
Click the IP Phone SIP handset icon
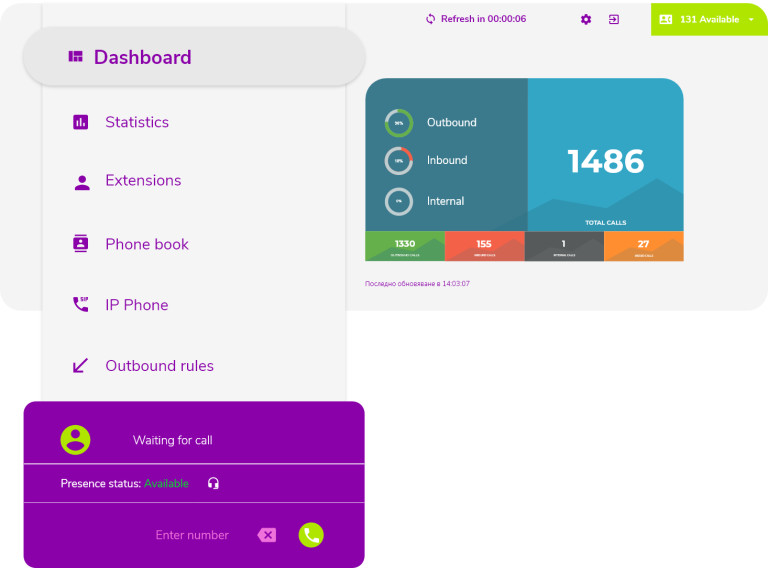click(81, 304)
